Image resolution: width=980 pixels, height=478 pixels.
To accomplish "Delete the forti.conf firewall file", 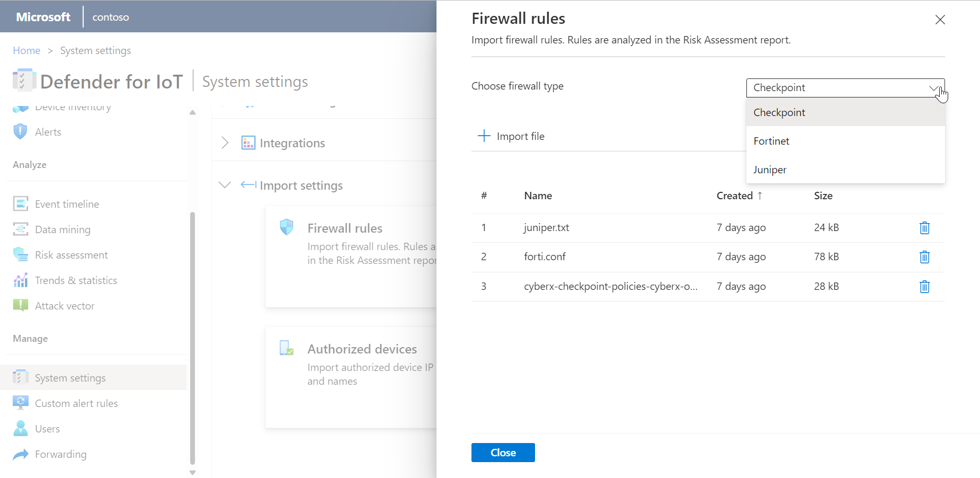I will pos(924,257).
